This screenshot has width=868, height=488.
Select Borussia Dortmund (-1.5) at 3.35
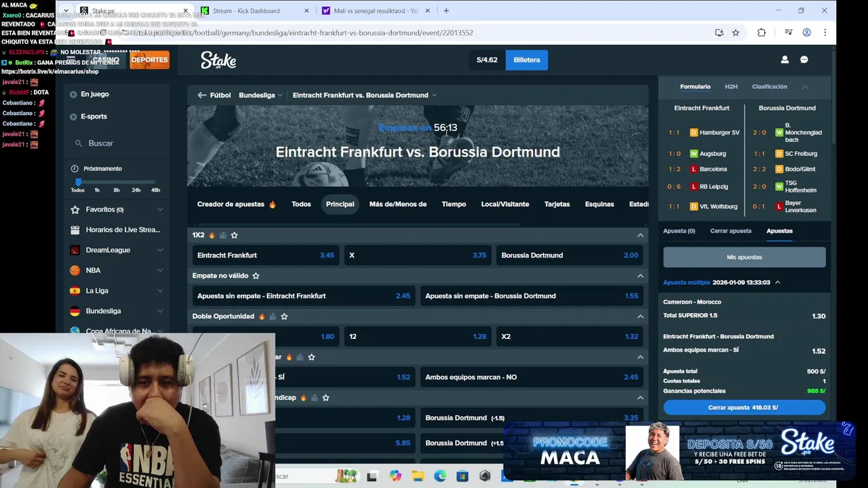coord(531,418)
